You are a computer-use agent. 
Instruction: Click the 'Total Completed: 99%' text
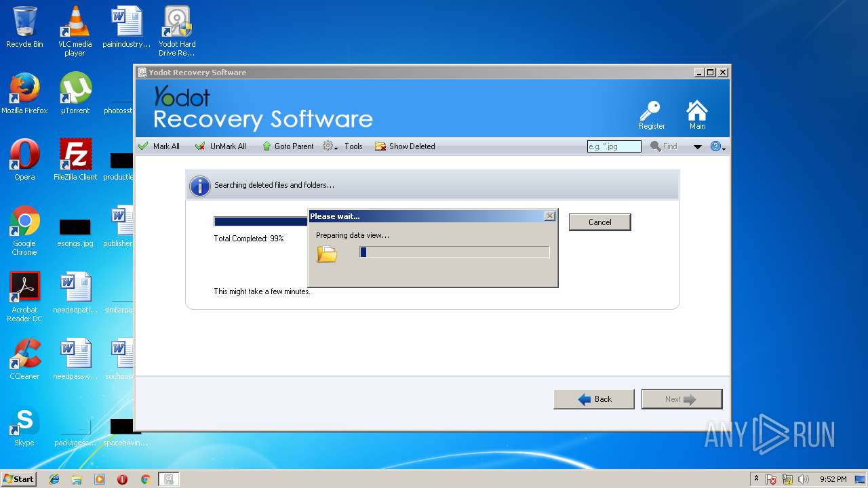[249, 239]
